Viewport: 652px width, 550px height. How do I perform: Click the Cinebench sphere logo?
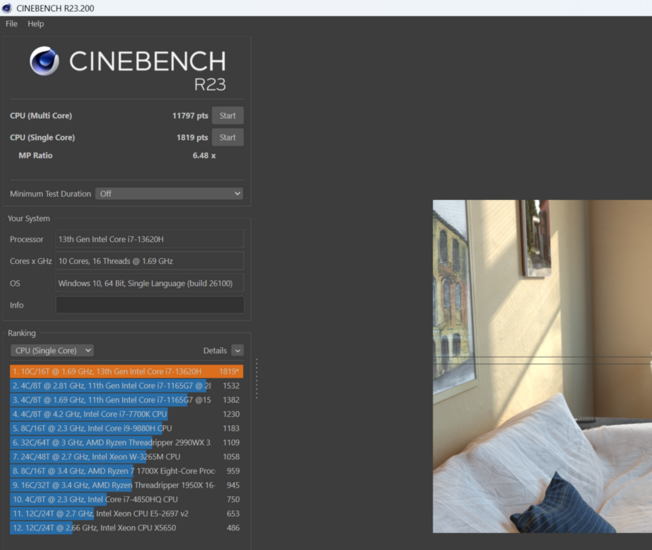point(44,62)
